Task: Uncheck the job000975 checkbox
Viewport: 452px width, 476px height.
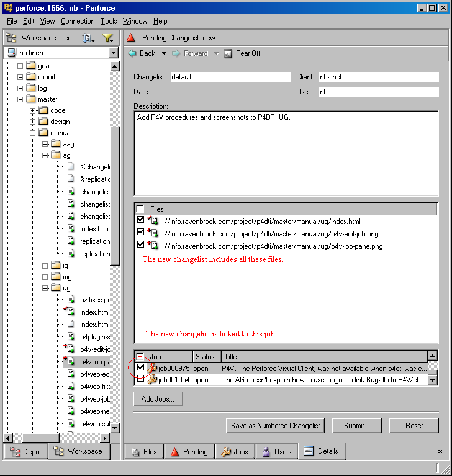Action: (140, 368)
